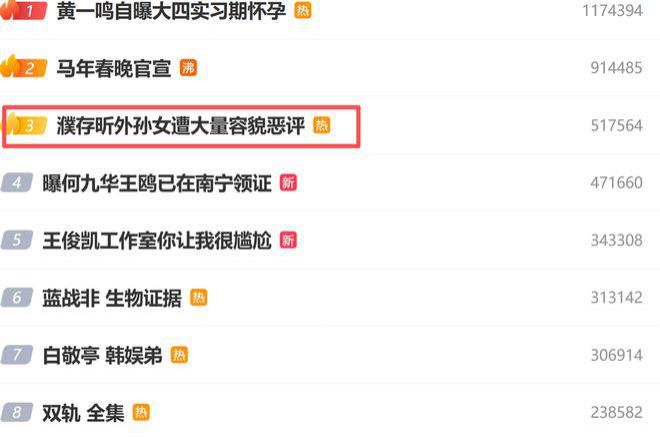Click the 热 tag beside 蓝战非 生物证据

[x=199, y=298]
